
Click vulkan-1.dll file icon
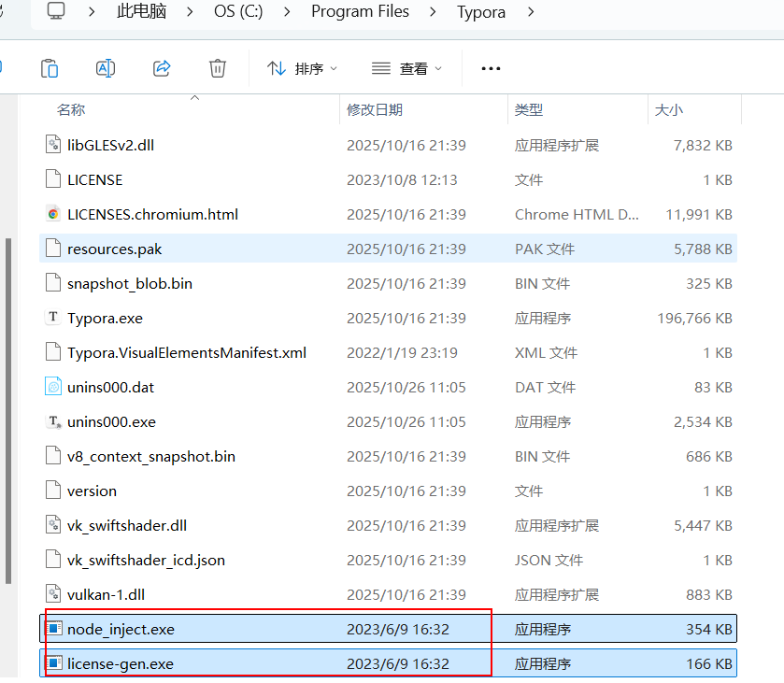pyautogui.click(x=53, y=594)
